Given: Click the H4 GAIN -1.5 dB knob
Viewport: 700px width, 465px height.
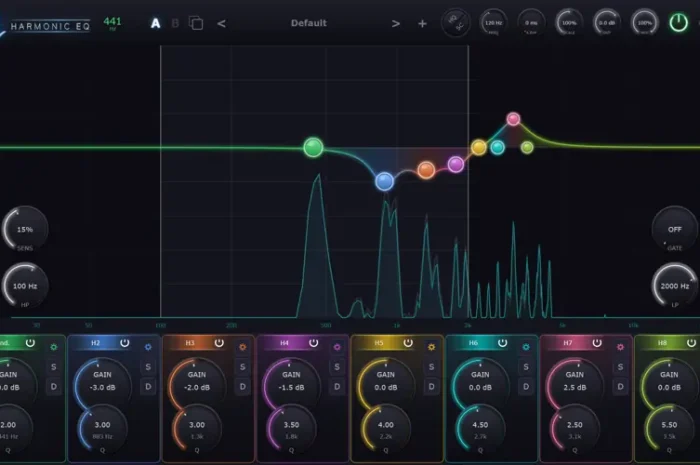Looking at the screenshot, I should point(291,384).
